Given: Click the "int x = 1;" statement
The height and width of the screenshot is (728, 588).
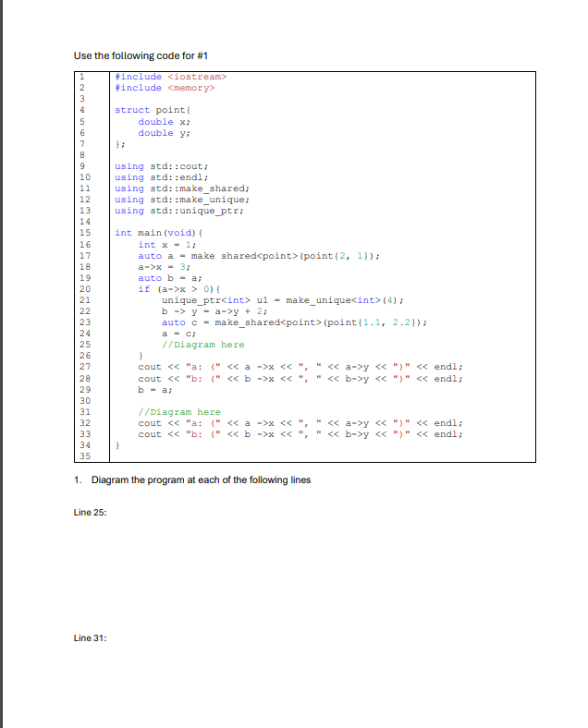Looking at the screenshot, I should pyautogui.click(x=167, y=245).
